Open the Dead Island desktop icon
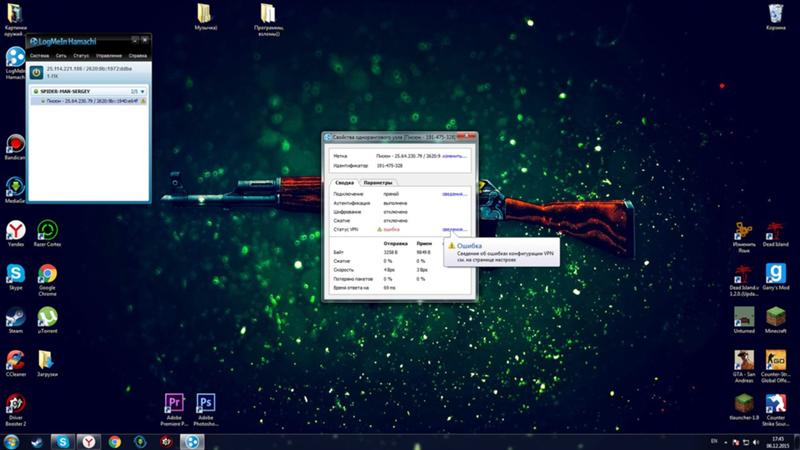The image size is (800, 450). click(776, 235)
